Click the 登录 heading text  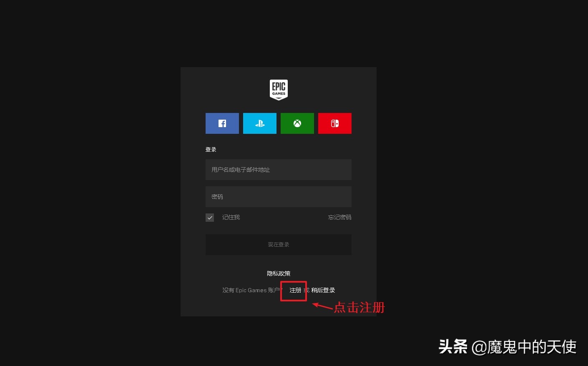click(x=211, y=150)
